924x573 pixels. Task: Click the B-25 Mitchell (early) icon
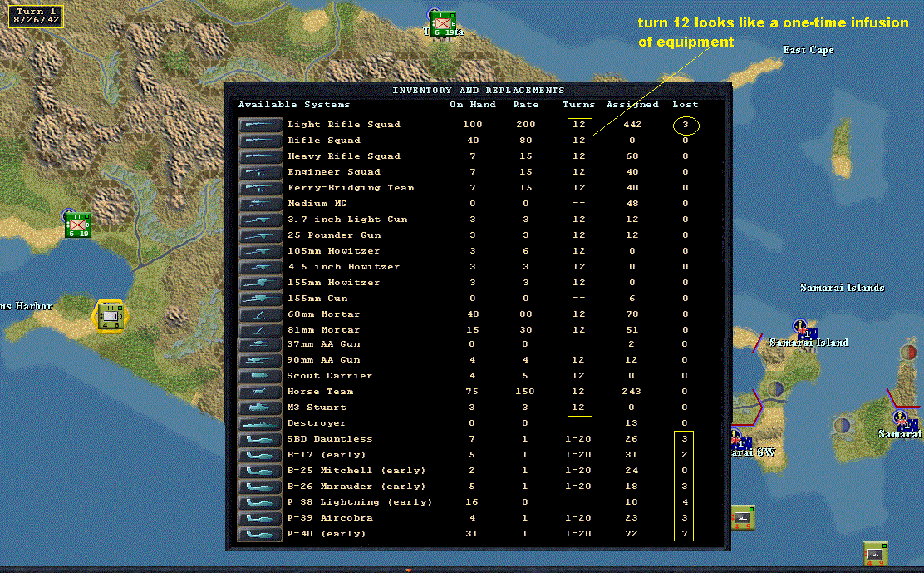coord(260,471)
